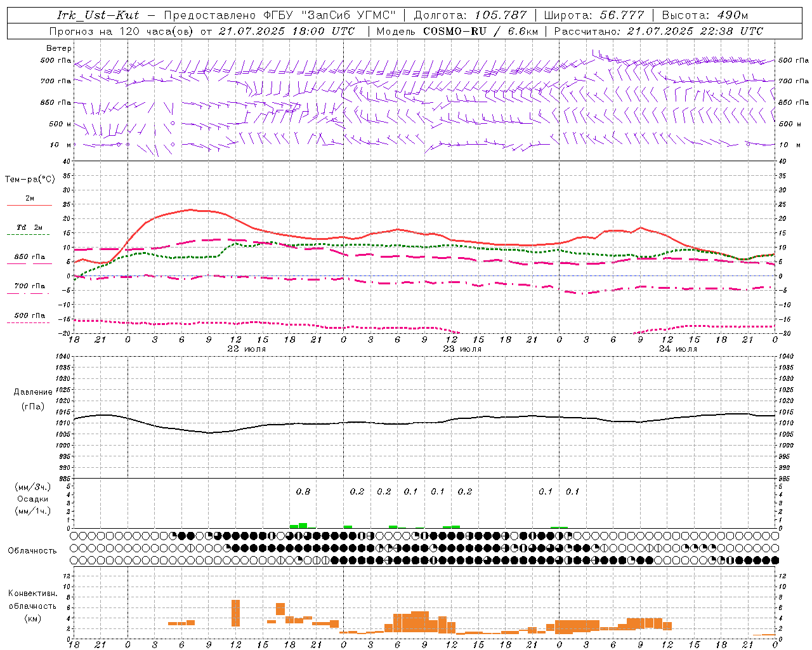812x650 pixels.
Task: Click the 850 гПа temperature legend label
Action: pos(30,257)
